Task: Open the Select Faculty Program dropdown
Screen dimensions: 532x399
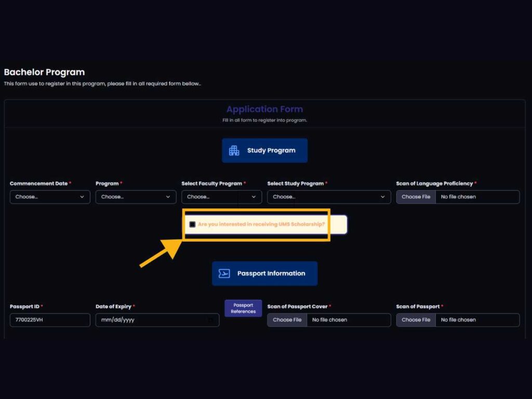Action: [221, 197]
